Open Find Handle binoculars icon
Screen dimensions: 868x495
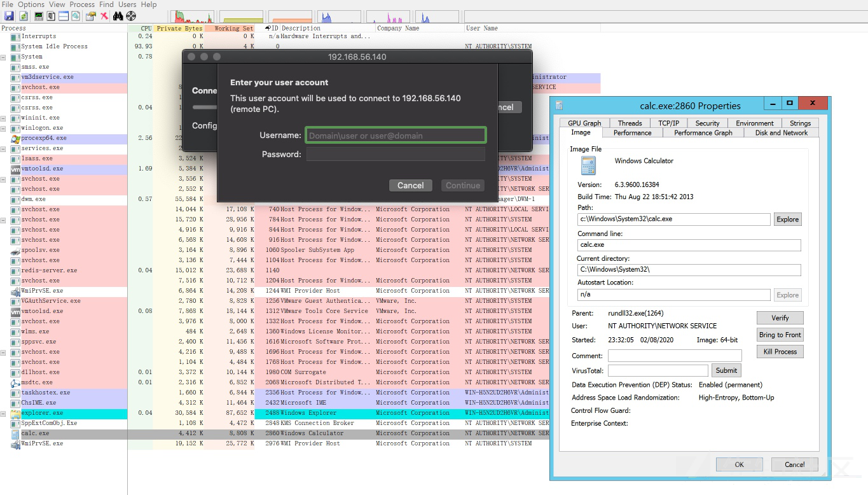click(x=118, y=15)
